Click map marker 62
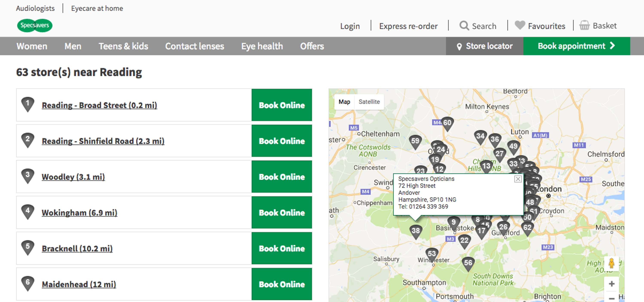The height and width of the screenshot is (302, 644). tap(527, 229)
